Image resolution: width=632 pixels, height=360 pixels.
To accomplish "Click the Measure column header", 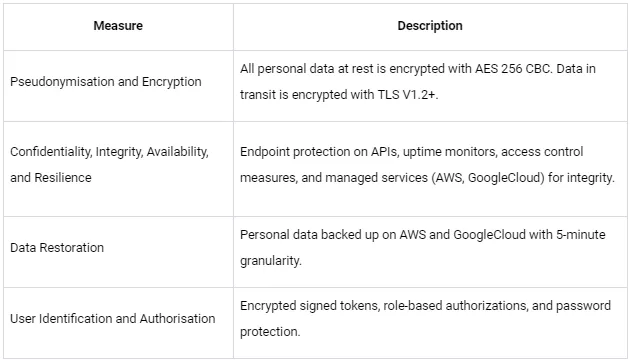I will pos(118,26).
